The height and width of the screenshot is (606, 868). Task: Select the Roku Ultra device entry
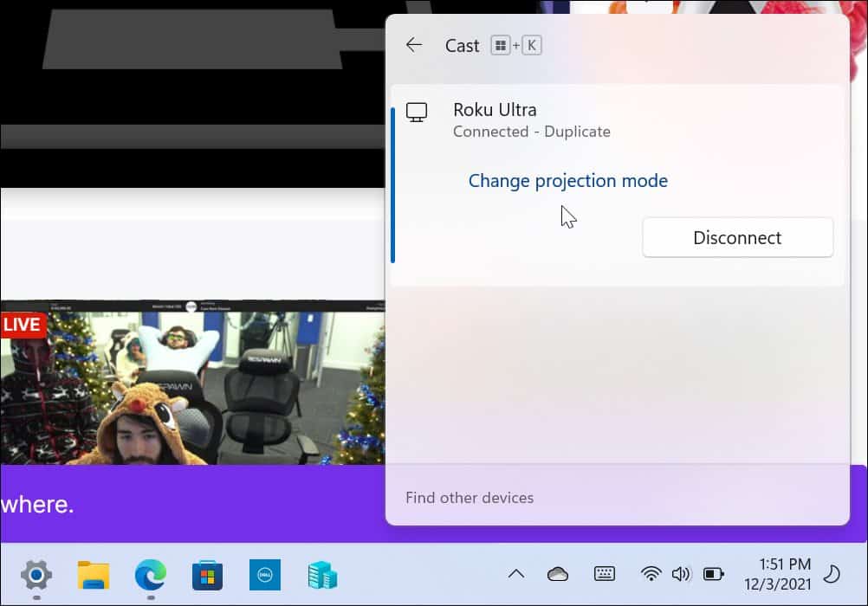coord(617,185)
